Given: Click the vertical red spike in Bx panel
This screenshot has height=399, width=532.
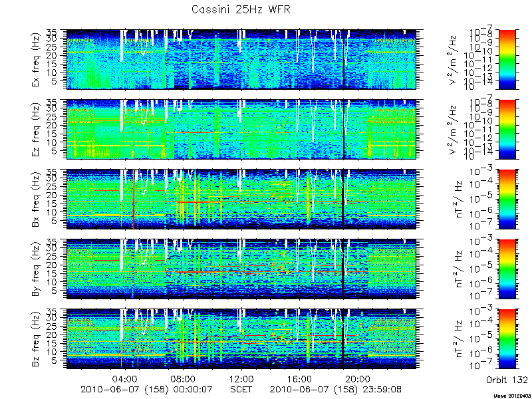Looking at the screenshot, I should (134, 199).
